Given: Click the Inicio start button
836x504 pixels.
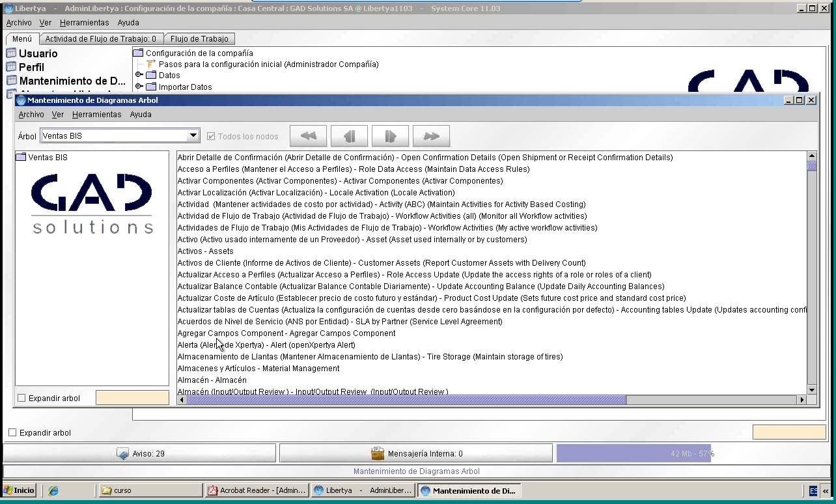Looking at the screenshot, I should pyautogui.click(x=19, y=490).
